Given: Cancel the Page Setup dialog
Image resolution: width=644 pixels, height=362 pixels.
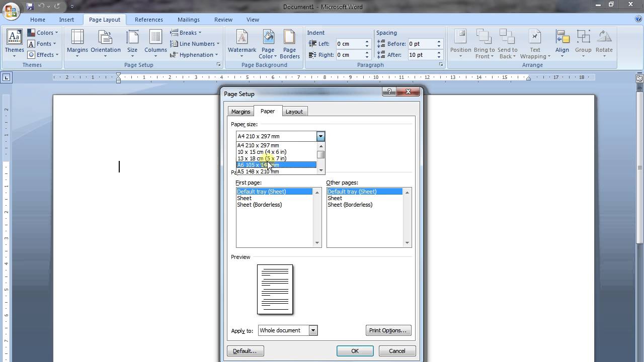Looking at the screenshot, I should [396, 351].
